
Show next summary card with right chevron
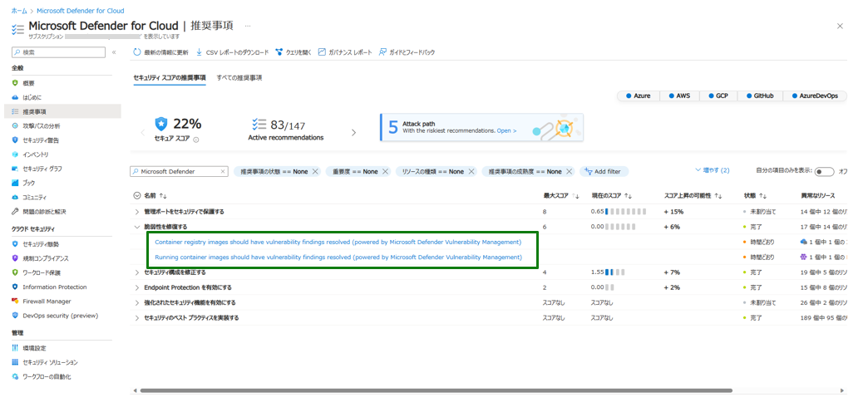[x=353, y=133]
